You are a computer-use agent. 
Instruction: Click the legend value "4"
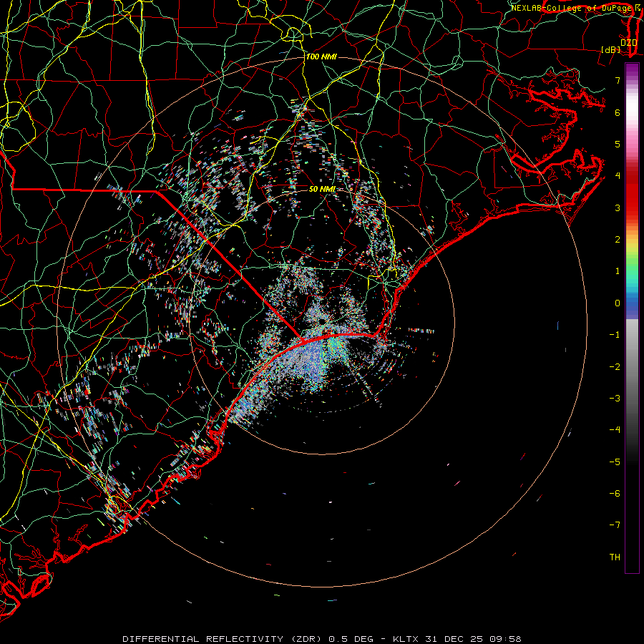point(618,176)
